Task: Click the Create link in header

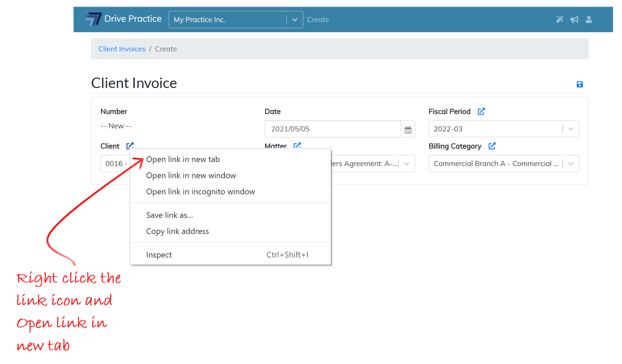Action: pyautogui.click(x=318, y=20)
